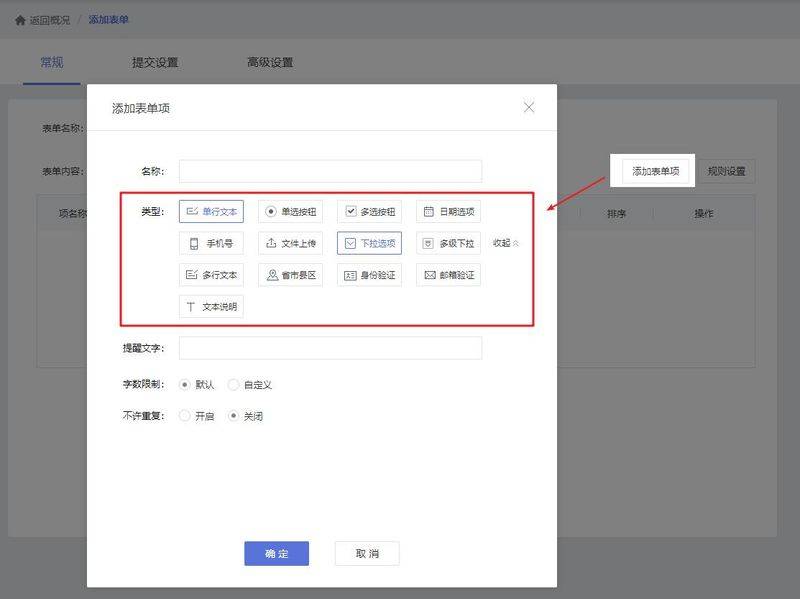This screenshot has width=800, height=599.
Task: Open the 高级设置 tab
Action: tap(270, 62)
